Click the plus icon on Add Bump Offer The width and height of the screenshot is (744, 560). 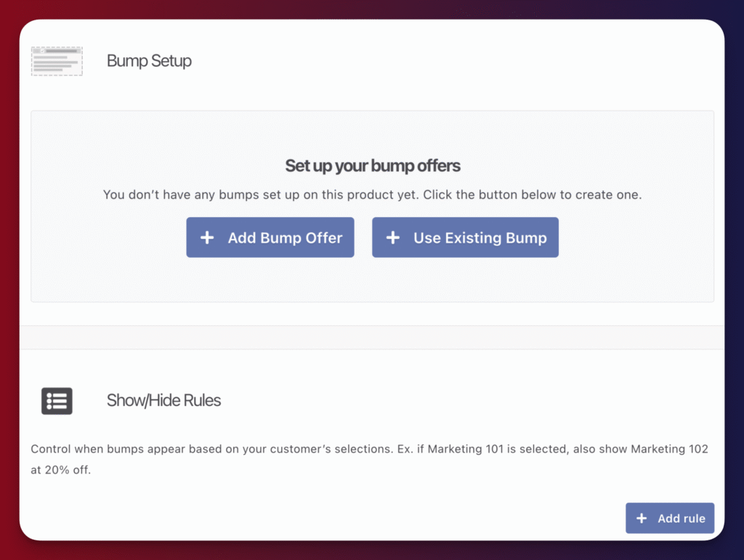207,238
